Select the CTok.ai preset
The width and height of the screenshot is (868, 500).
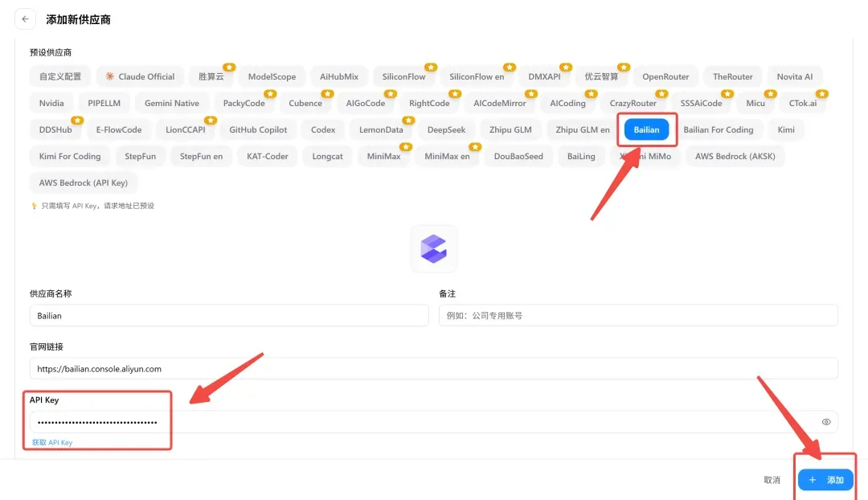click(803, 103)
